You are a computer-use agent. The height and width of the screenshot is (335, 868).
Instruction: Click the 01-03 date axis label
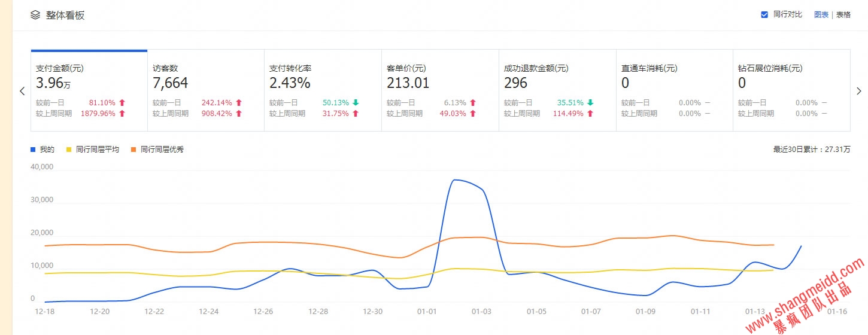point(482,311)
